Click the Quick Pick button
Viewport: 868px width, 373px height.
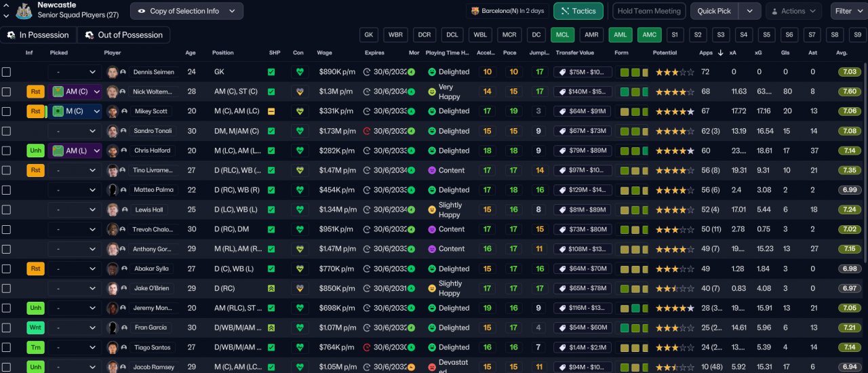tap(715, 11)
